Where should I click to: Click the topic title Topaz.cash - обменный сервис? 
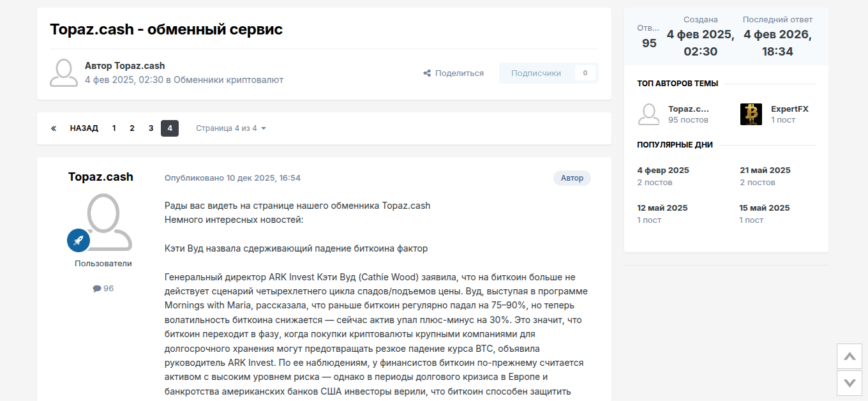click(166, 29)
